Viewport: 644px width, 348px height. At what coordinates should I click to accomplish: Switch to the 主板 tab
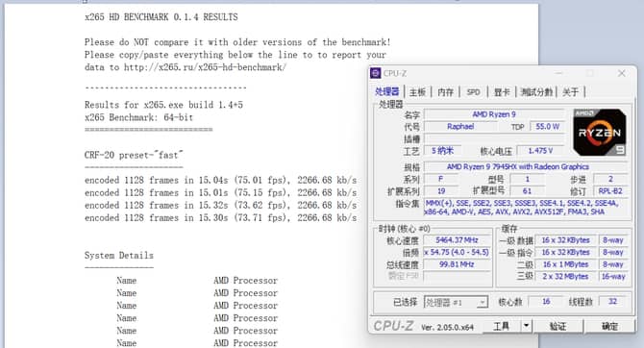point(418,92)
